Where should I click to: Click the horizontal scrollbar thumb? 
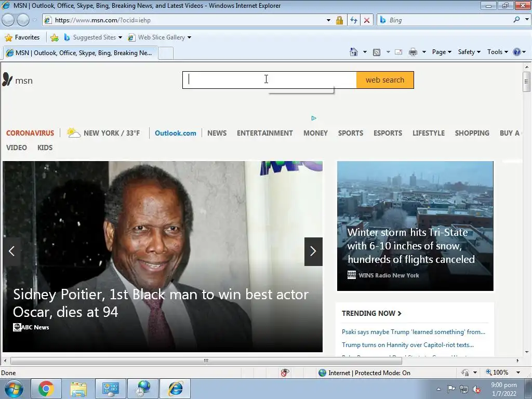pos(206,361)
